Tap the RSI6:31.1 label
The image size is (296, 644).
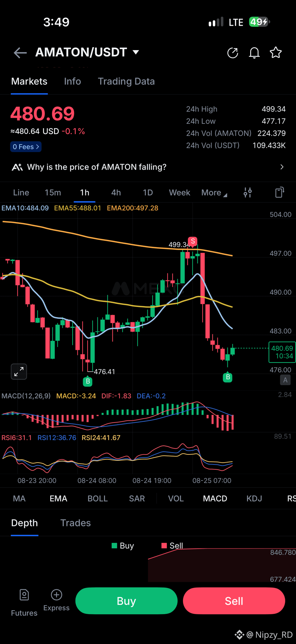pos(16,438)
